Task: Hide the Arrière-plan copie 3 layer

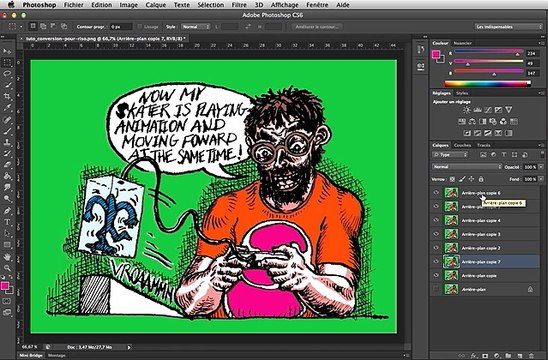Action: coord(436,234)
